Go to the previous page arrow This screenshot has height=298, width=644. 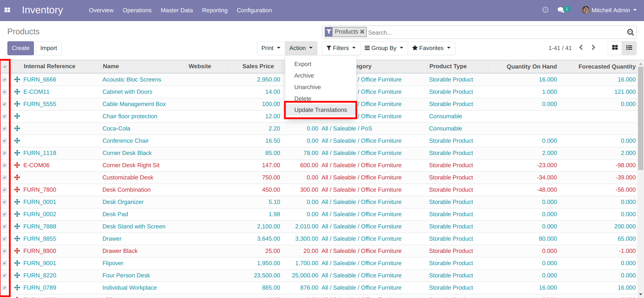pos(581,48)
